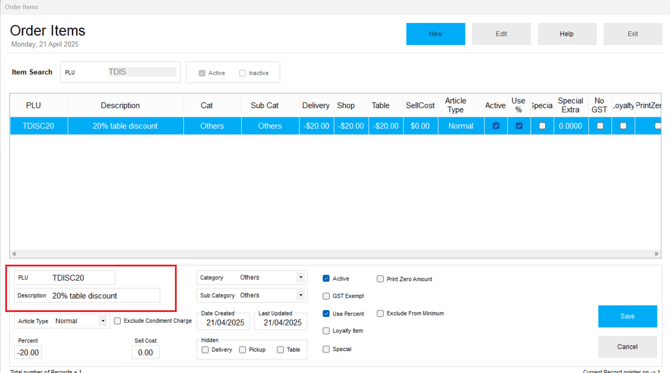670x373 pixels.
Task: Click the Sell Cost field showing 0.00
Action: coord(146,352)
